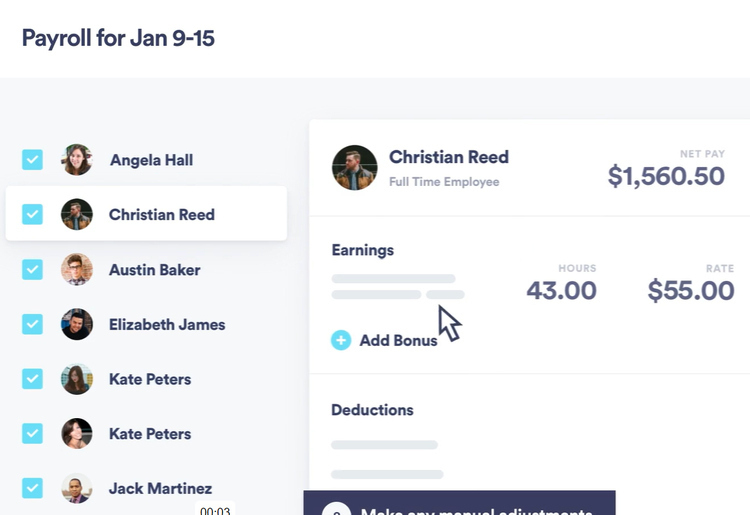Screen dimensions: 750x515
Task: Click the hours value 43.00
Action: (561, 291)
